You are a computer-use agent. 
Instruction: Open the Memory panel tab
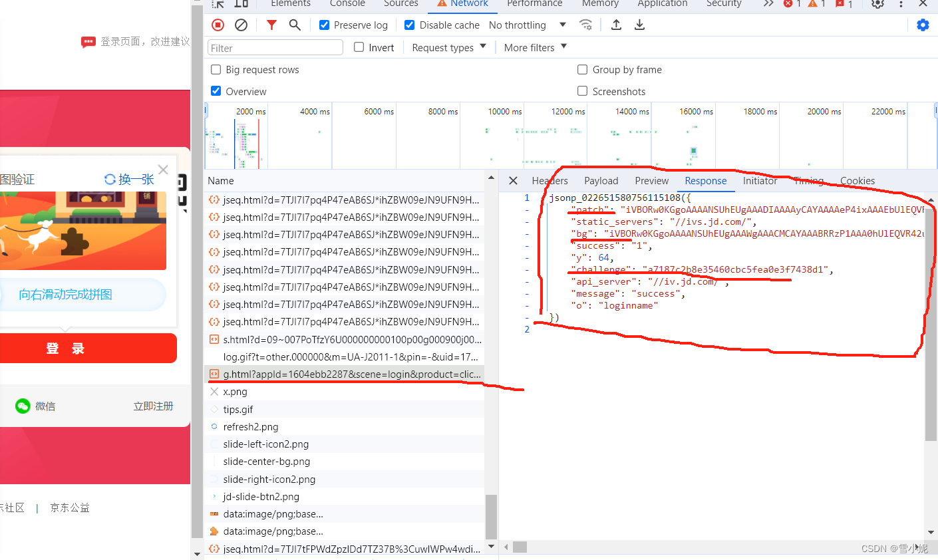coord(600,3)
